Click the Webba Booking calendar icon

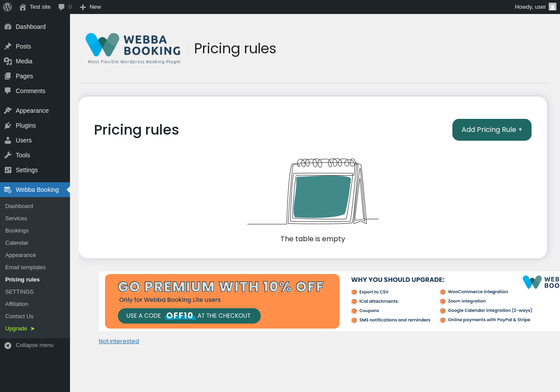(8, 190)
